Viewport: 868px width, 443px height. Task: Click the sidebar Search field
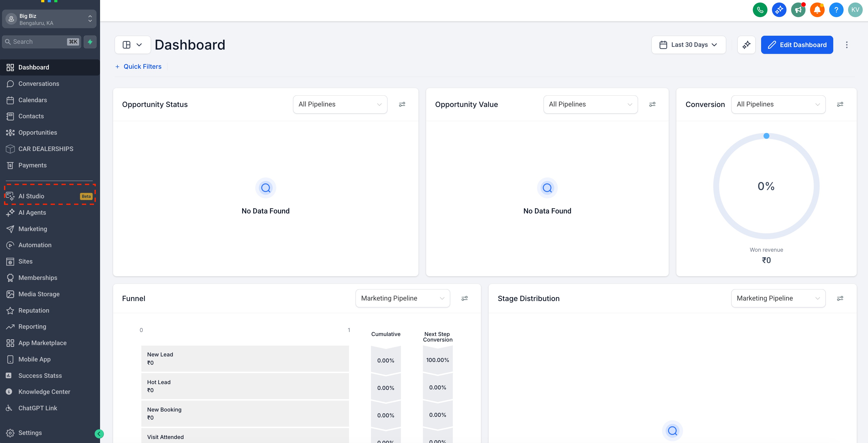37,42
